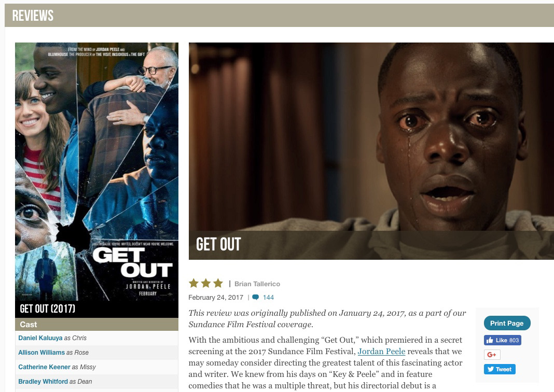
Task: Select Bradley Whitford cast link
Action: point(43,382)
